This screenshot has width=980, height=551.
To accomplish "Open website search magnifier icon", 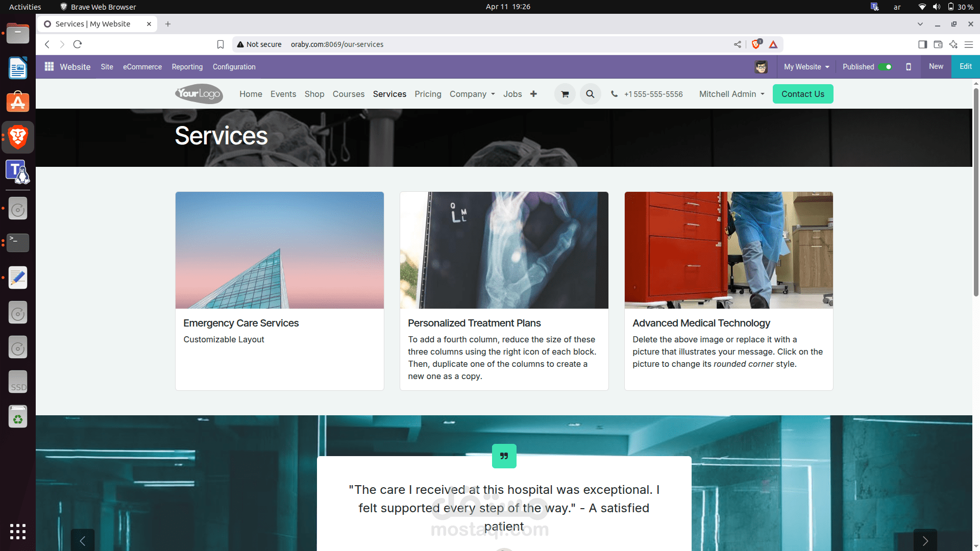I will coord(590,94).
